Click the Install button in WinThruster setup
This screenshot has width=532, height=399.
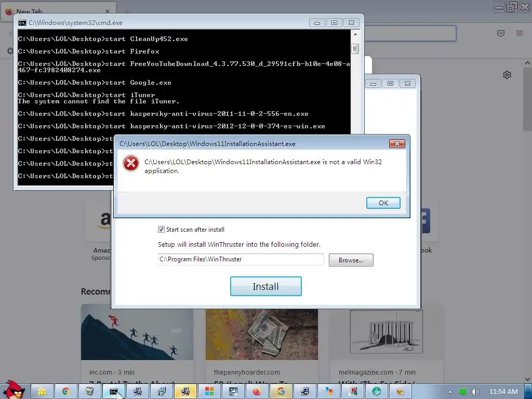(x=265, y=286)
